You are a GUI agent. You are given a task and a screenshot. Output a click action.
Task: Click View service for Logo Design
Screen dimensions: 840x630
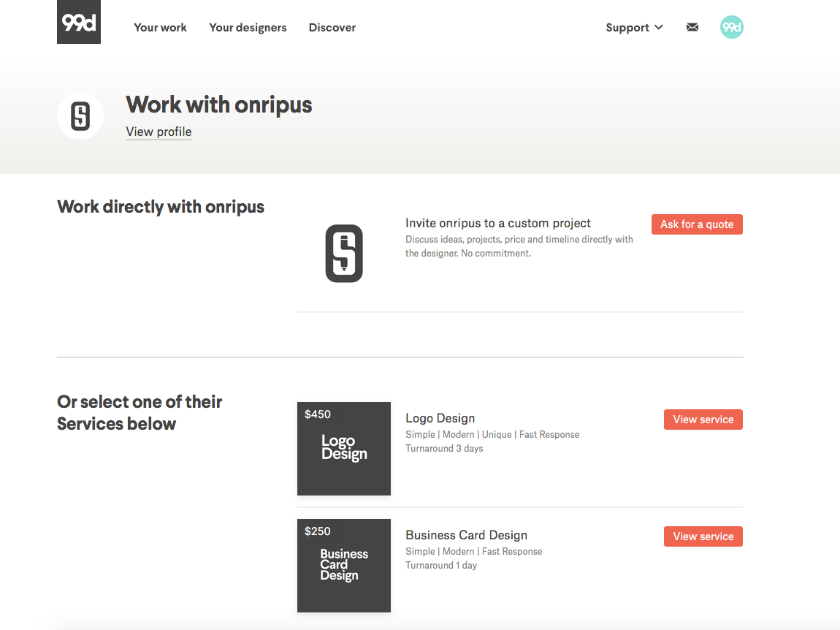coord(703,420)
